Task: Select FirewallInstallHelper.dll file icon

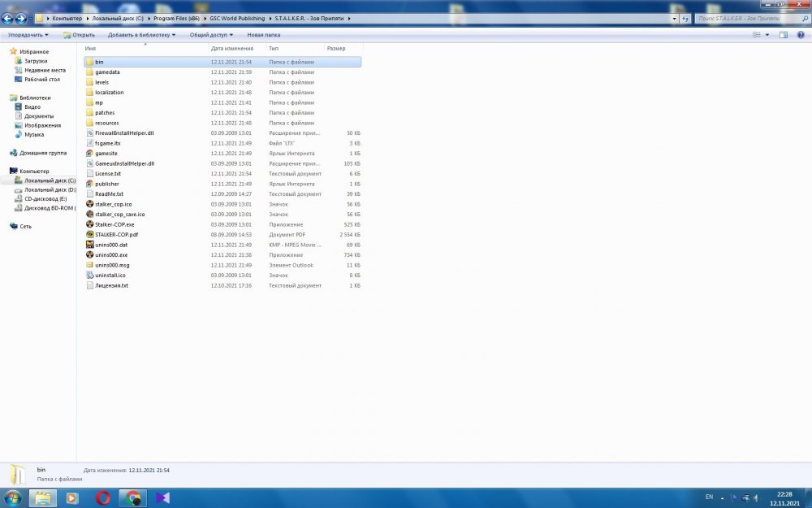Action: [x=89, y=132]
